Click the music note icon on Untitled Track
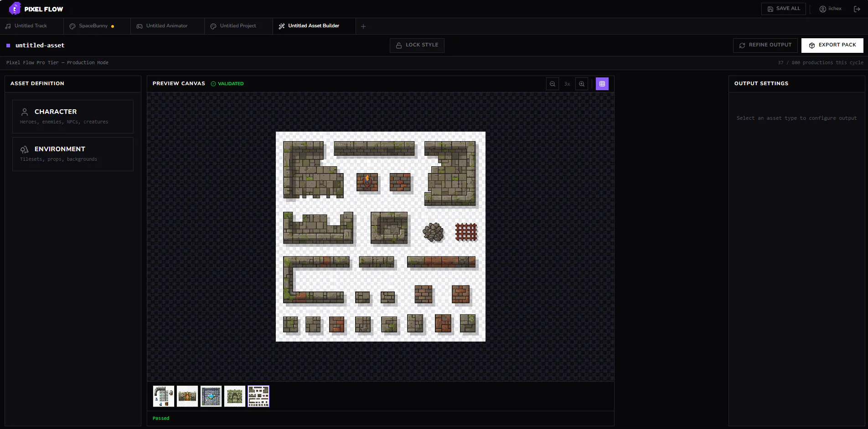The width and height of the screenshot is (868, 429). [x=8, y=26]
